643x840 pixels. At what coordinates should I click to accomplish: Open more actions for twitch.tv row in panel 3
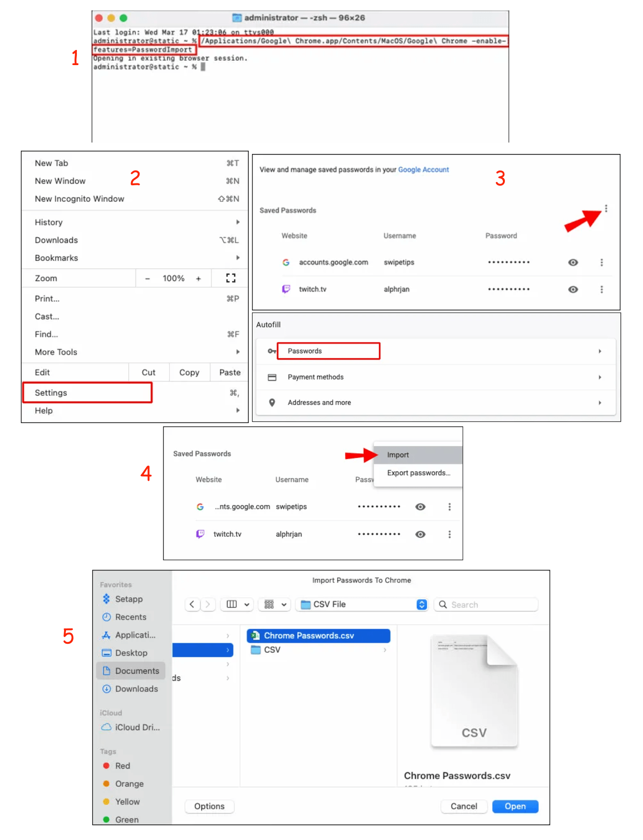(602, 289)
